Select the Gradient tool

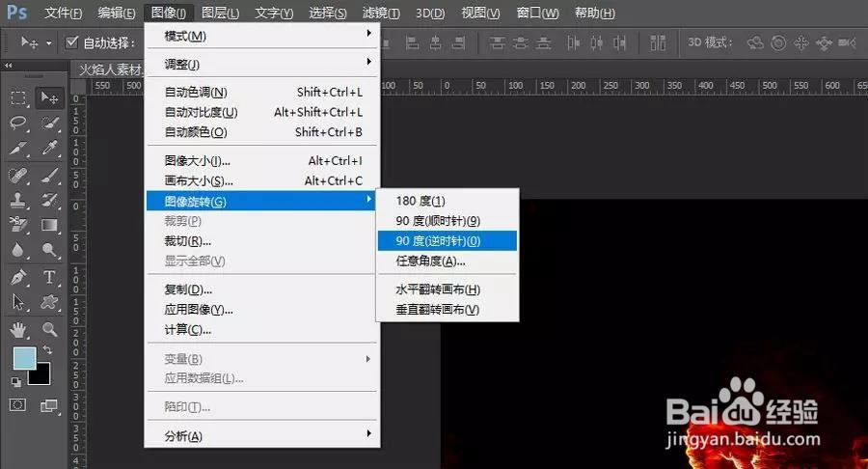pyautogui.click(x=49, y=225)
